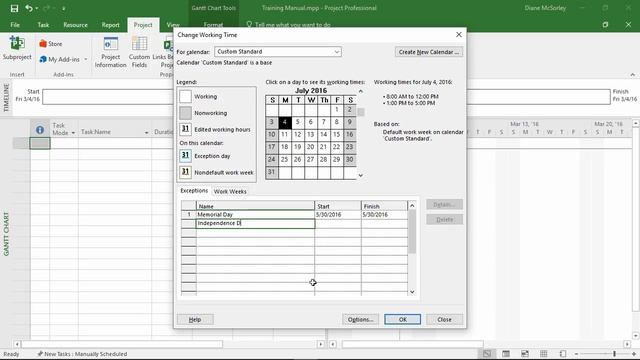The image size is (640, 360).
Task: Click the Task Usage view icon in status bar
Action: pyautogui.click(x=506, y=354)
